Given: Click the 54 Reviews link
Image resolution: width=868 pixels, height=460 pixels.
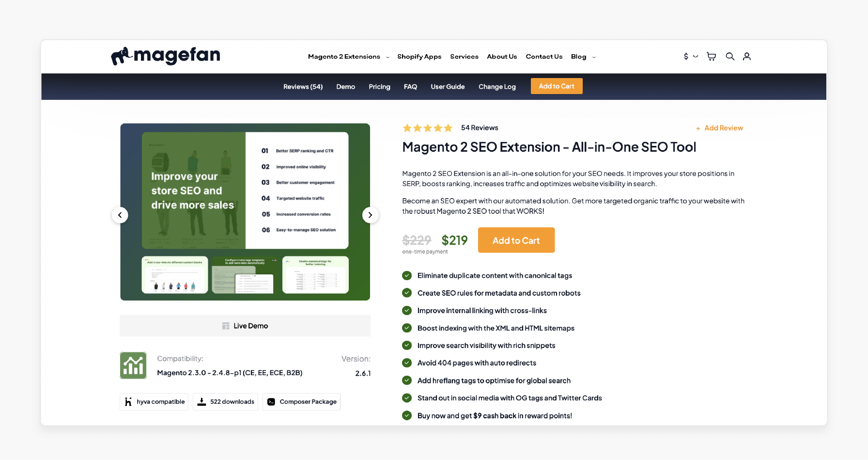Looking at the screenshot, I should pos(480,128).
